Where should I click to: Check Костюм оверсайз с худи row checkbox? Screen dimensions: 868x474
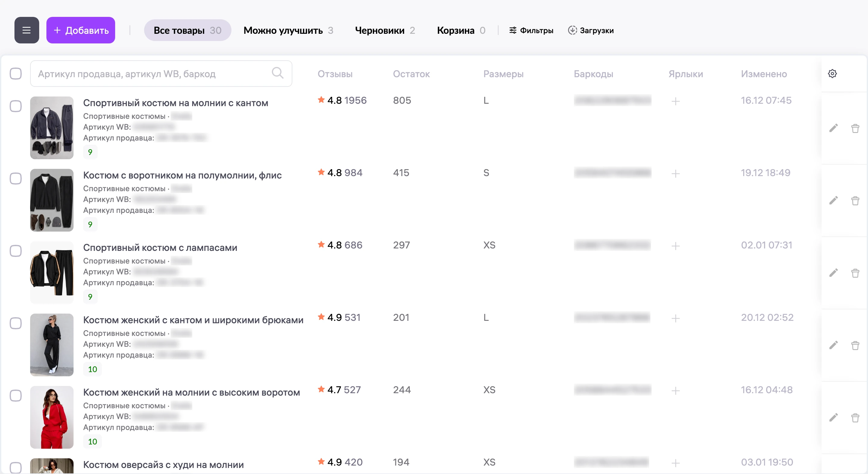click(15, 468)
